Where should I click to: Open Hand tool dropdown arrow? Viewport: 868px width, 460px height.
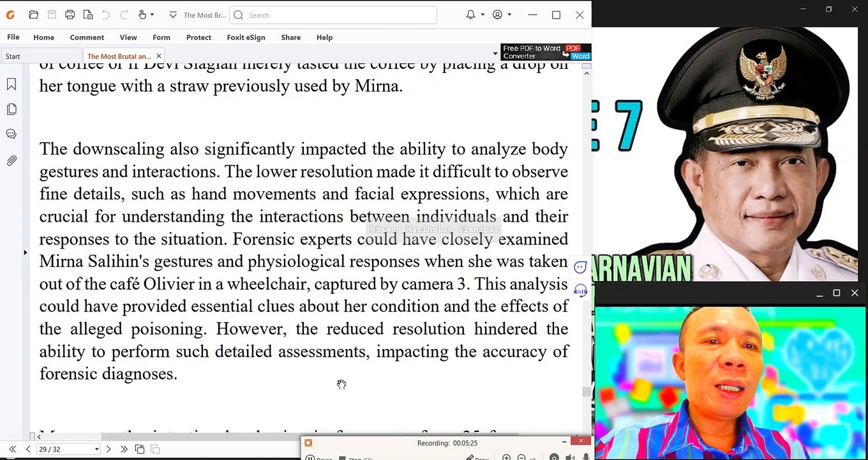coord(153,15)
